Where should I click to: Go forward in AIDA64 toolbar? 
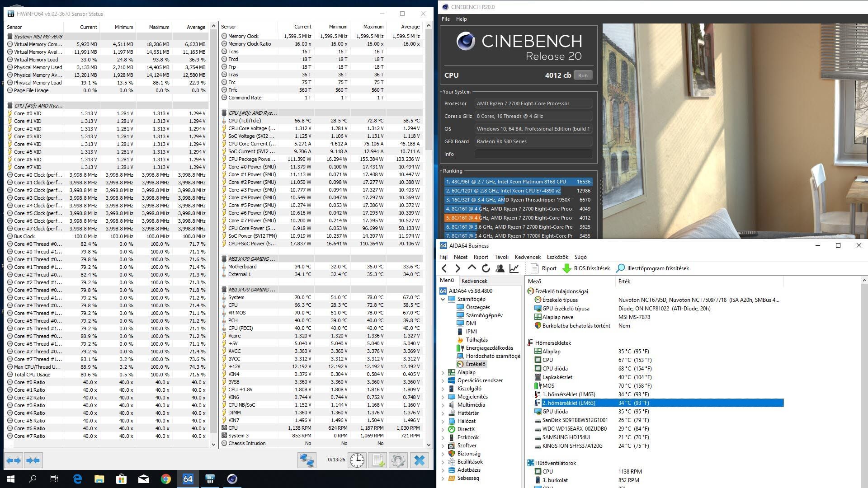[x=458, y=268]
